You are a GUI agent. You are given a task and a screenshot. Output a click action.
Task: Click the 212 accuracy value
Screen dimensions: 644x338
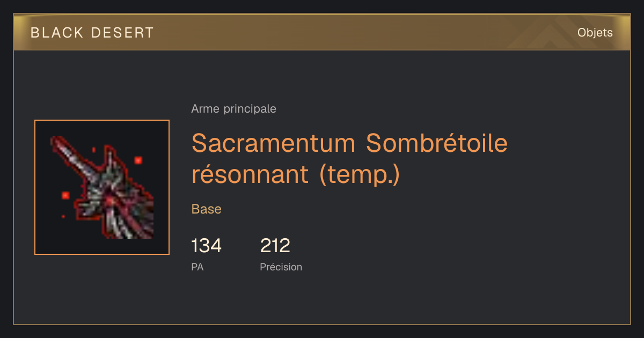pos(275,246)
